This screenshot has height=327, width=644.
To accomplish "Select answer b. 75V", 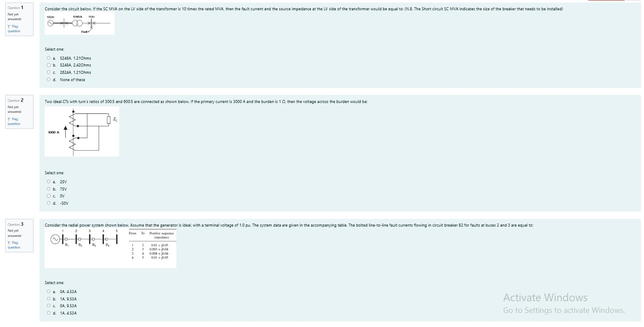I will pos(49,189).
